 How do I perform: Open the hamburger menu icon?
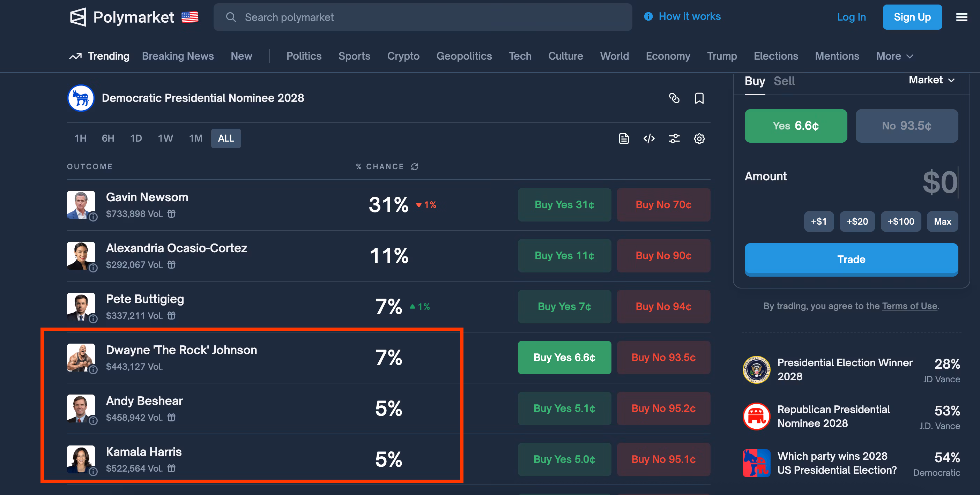pyautogui.click(x=962, y=17)
